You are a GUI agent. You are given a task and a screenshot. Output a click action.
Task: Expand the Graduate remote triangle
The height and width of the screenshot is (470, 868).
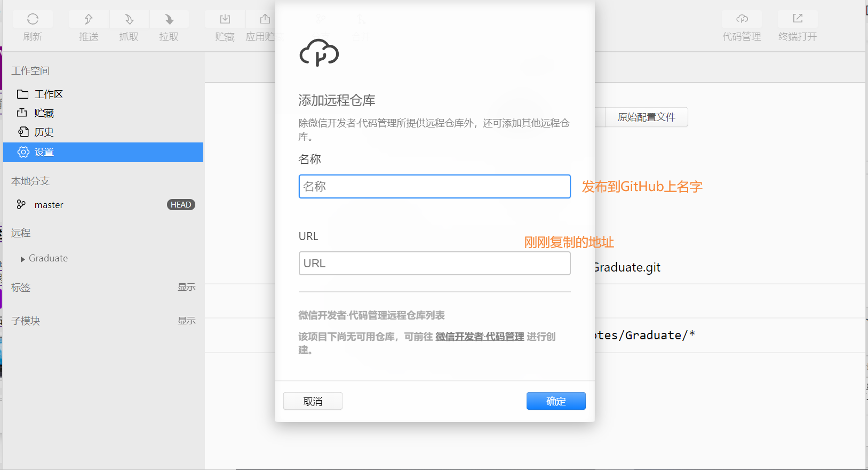22,259
